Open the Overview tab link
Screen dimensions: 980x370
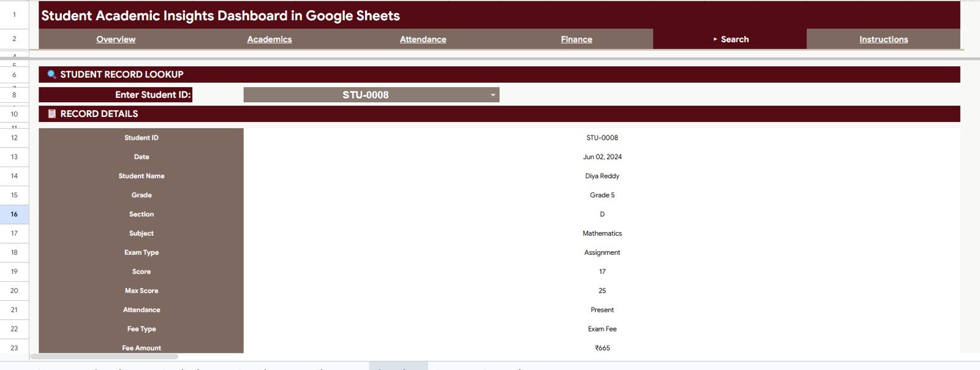[x=116, y=39]
